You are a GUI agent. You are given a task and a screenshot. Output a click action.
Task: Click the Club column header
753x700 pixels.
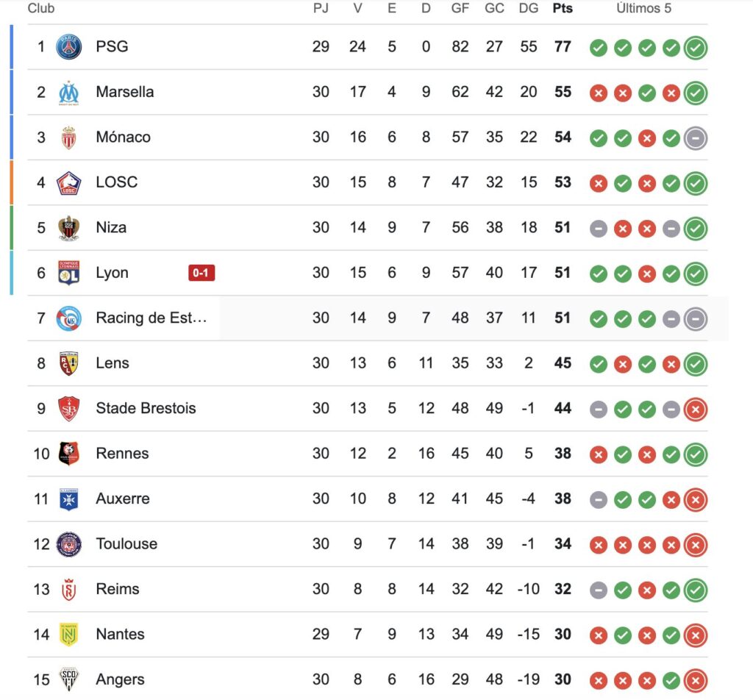[x=41, y=8]
